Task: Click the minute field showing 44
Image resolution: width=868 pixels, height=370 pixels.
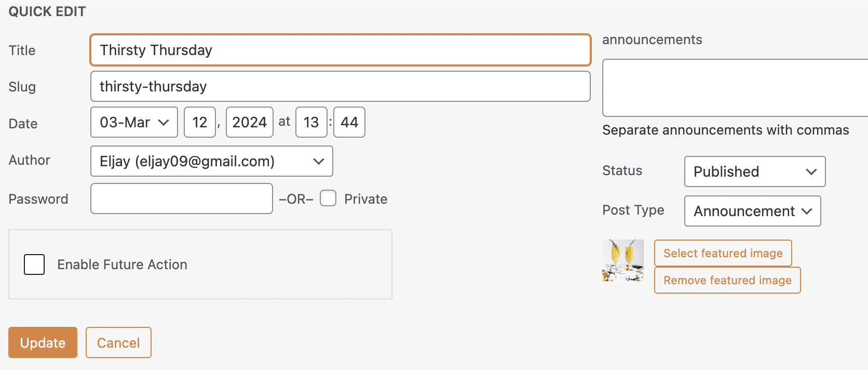Action: coord(349,122)
